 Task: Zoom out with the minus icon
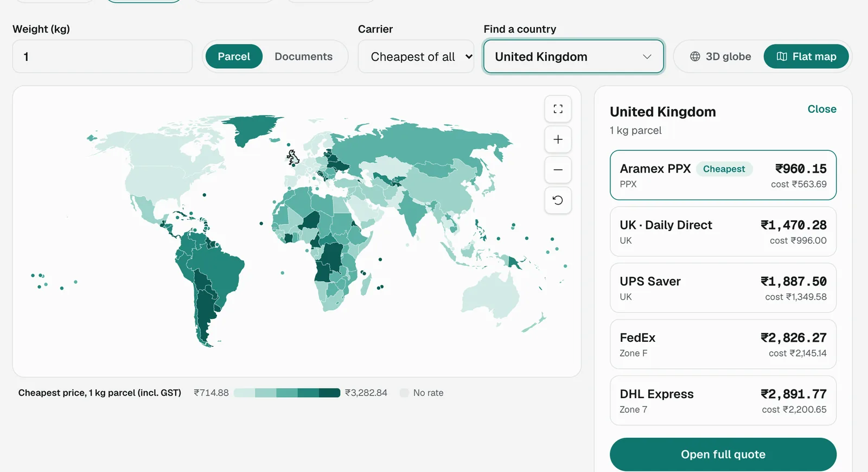(x=558, y=170)
